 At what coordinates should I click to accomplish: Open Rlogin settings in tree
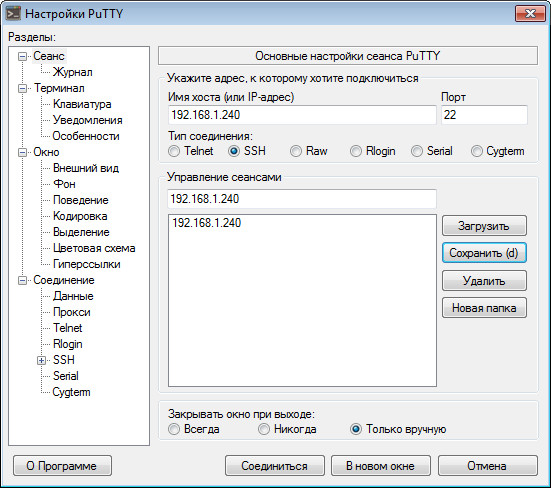click(67, 344)
